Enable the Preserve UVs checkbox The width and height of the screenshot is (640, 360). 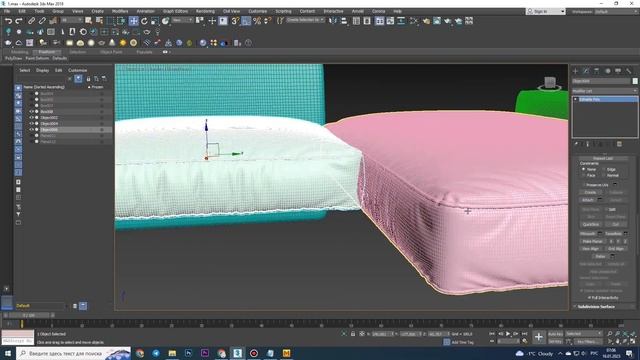pos(584,185)
